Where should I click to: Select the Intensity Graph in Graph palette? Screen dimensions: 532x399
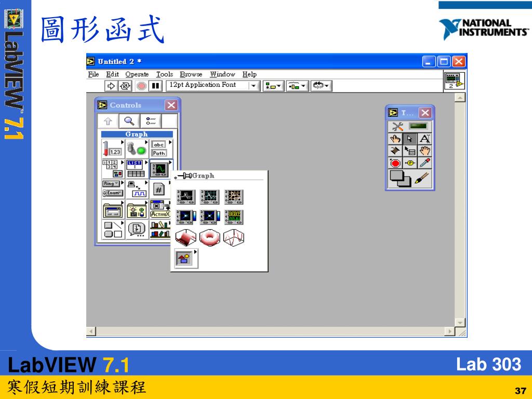[210, 217]
